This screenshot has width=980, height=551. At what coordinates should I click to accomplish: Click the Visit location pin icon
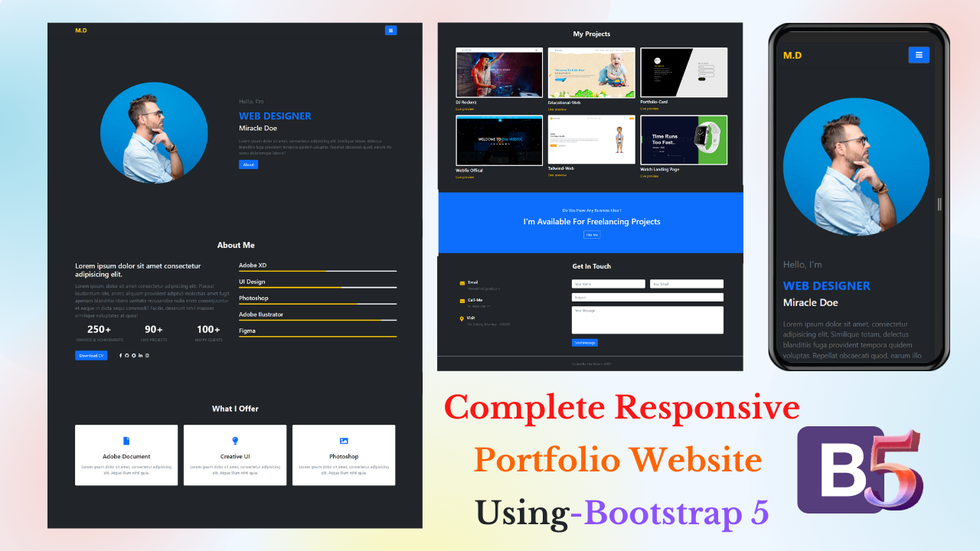pos(462,319)
